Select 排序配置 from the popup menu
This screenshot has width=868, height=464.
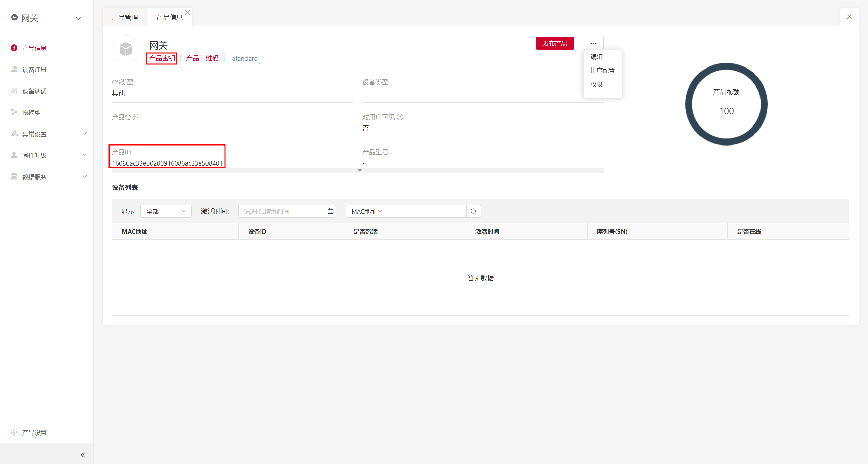602,71
